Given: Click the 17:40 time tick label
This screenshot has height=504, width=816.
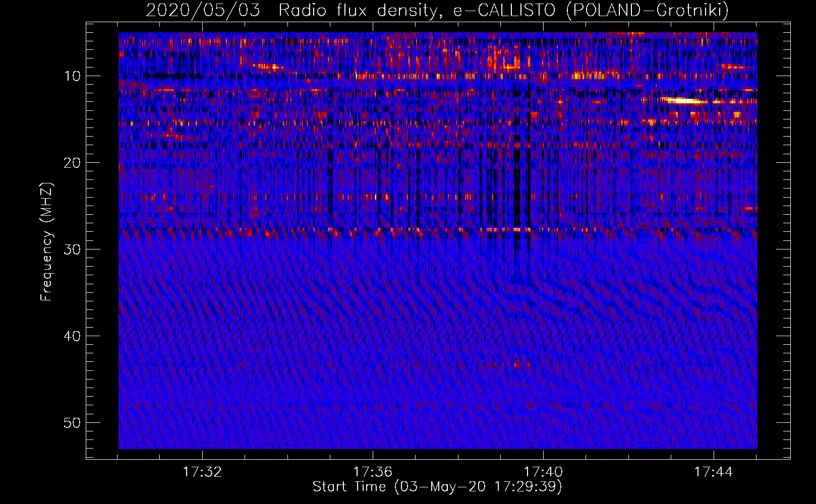Looking at the screenshot, I should (x=543, y=472).
